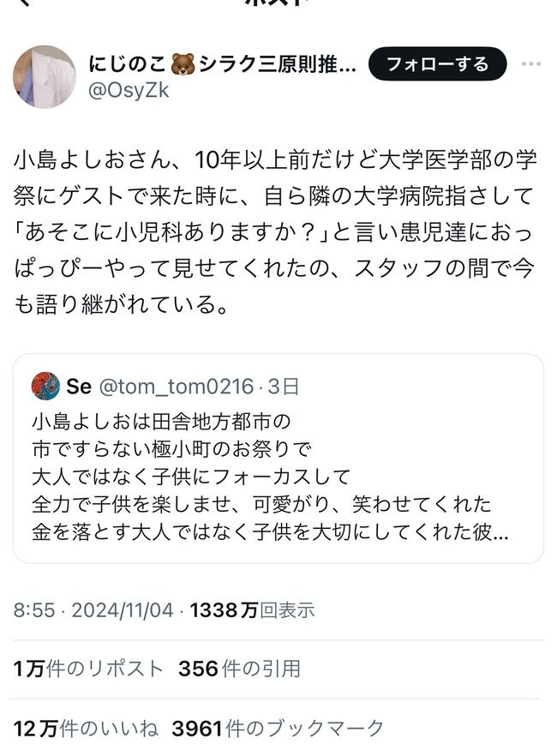The height and width of the screenshot is (756, 557).
Task: Click the 1338万回表示 view count
Action: click(x=252, y=610)
